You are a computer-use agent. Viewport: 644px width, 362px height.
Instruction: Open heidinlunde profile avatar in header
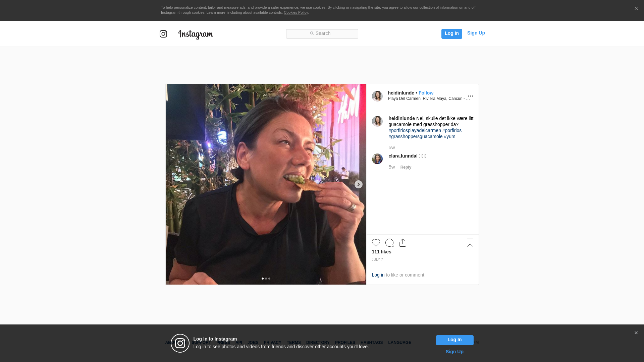point(377,96)
